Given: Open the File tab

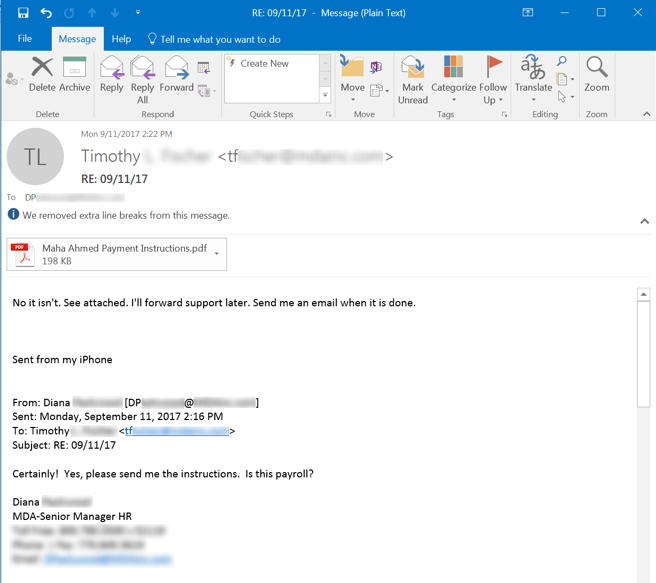Looking at the screenshot, I should (25, 39).
